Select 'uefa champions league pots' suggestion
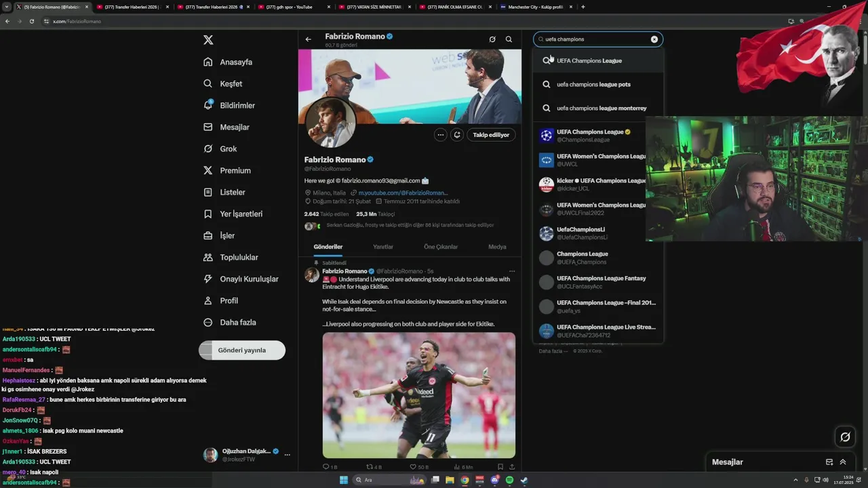The height and width of the screenshot is (488, 868). point(597,84)
